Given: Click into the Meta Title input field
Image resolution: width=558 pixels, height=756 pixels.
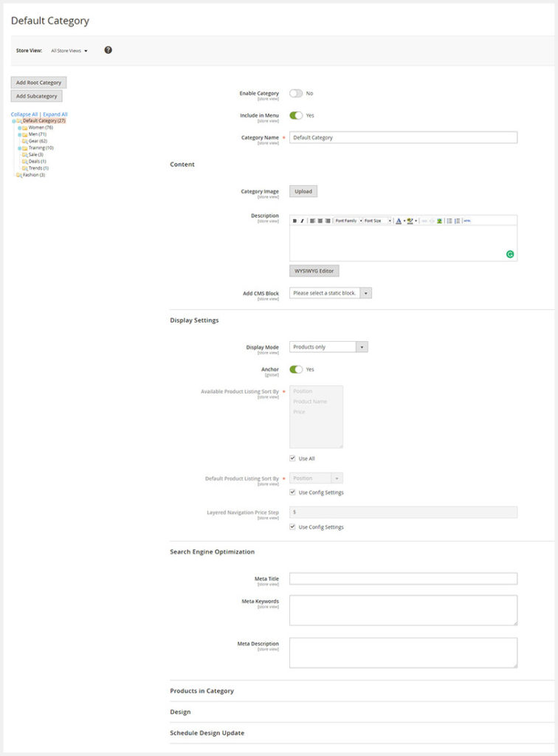Looking at the screenshot, I should pos(403,579).
